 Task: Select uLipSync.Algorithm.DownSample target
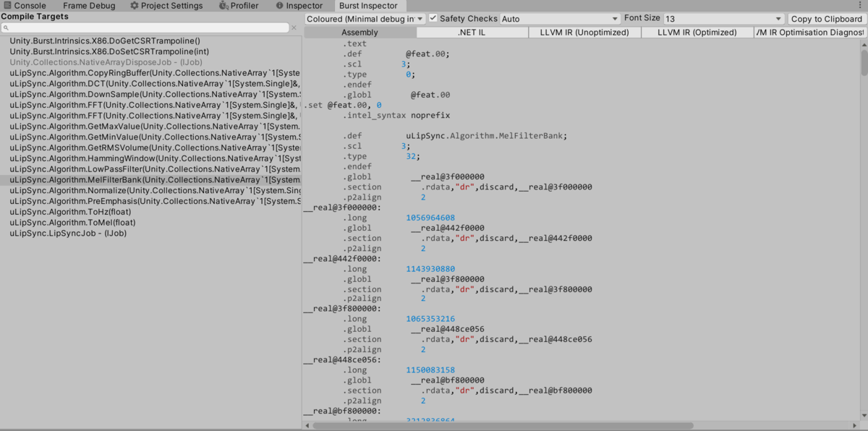[150, 94]
